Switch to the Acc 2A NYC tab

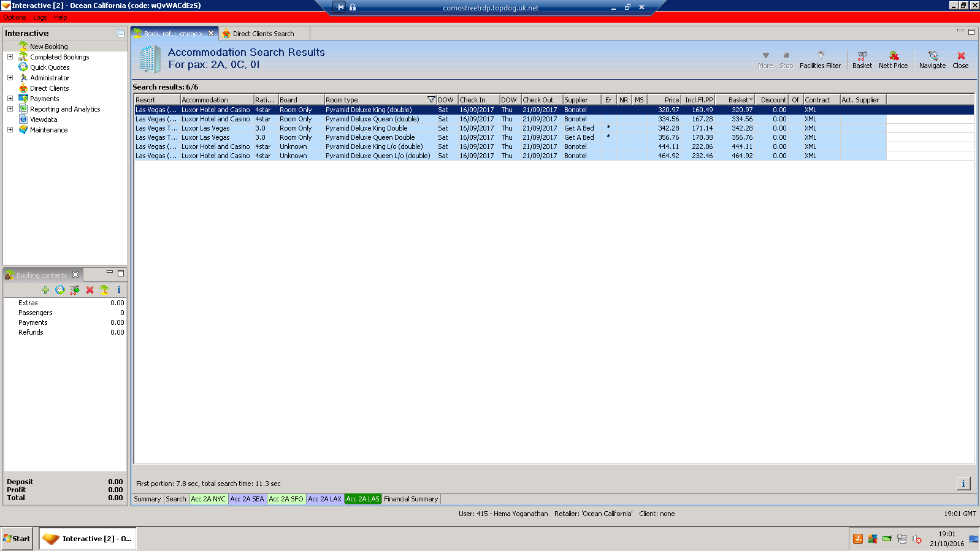(x=209, y=499)
